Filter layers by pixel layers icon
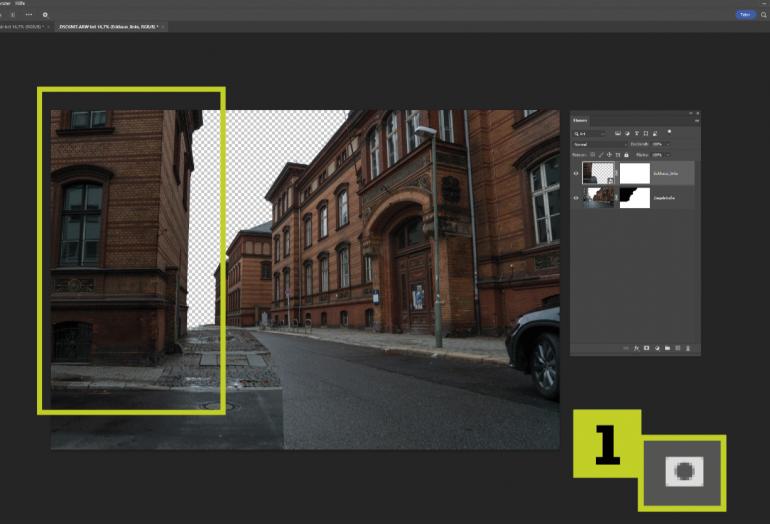Screen dimensions: 770x524 (x=618, y=133)
